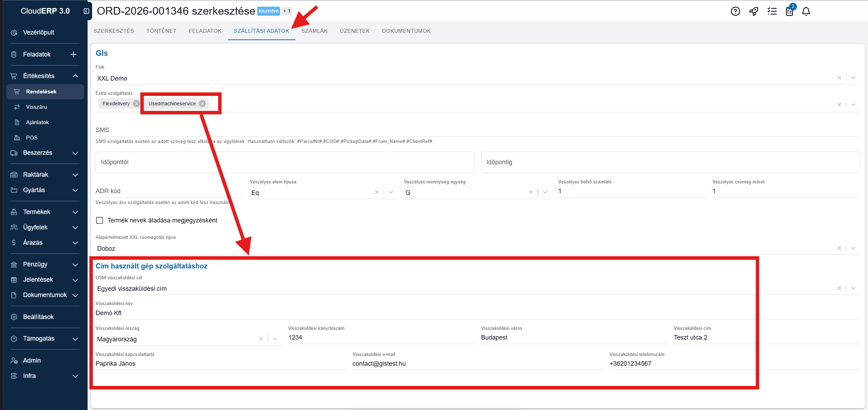Clear the Veszélyes elem típusa value Eq
868x410 pixels.
tap(377, 192)
